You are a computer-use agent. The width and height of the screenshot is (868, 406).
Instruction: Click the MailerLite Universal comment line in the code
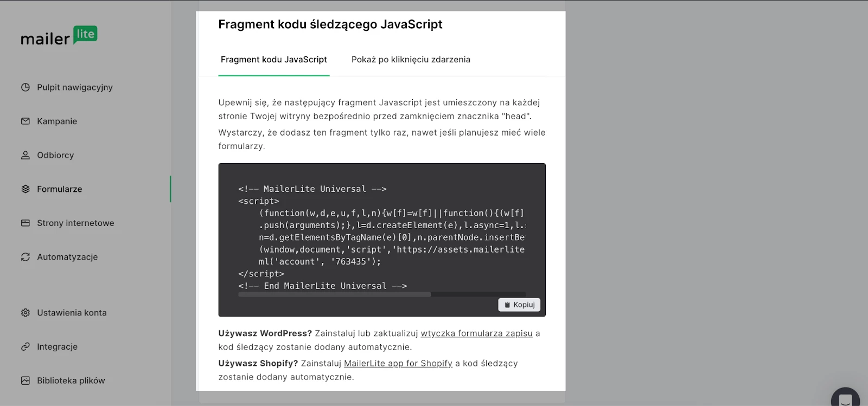[x=312, y=189]
